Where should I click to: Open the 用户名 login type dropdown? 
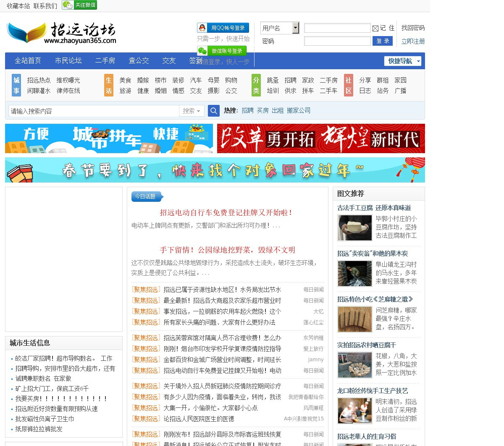(295, 28)
